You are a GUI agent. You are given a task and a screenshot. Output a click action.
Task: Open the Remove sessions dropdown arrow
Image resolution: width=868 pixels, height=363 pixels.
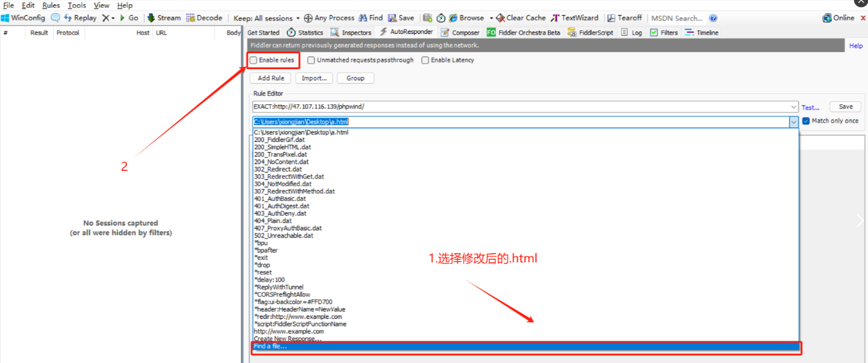click(x=113, y=18)
